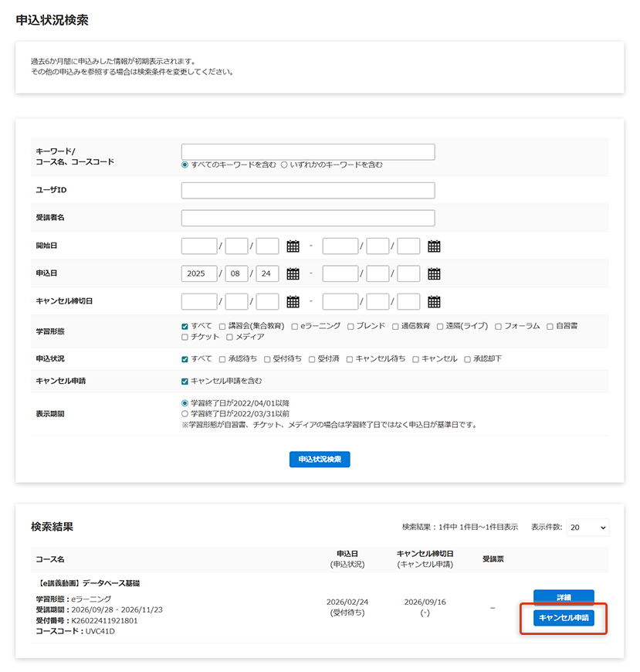Viewport: 640px width, 672px height.
Task: Open course 詳細 details button
Action: (564, 597)
